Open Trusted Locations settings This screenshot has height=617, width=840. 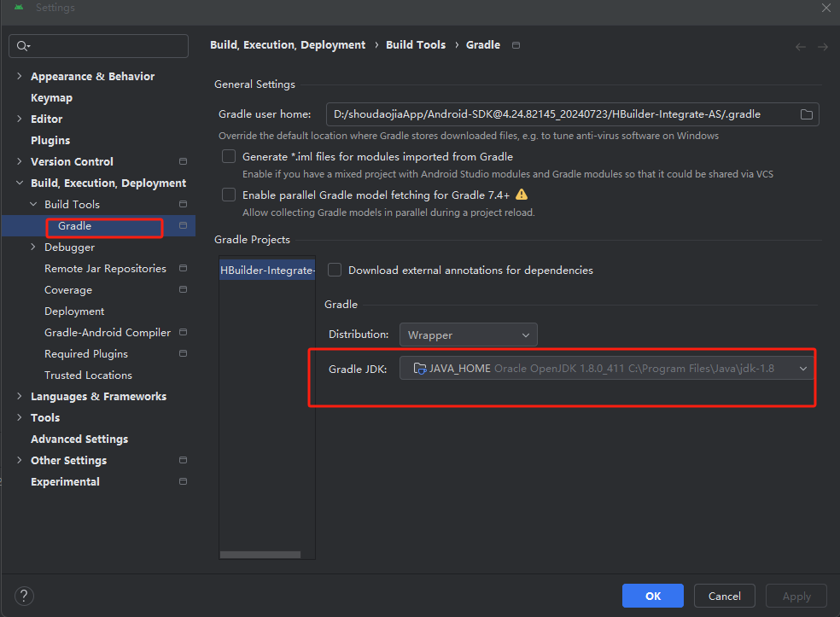click(88, 375)
